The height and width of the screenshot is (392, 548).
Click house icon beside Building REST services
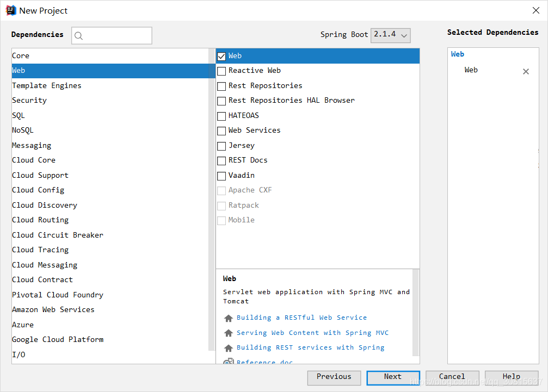coord(229,348)
